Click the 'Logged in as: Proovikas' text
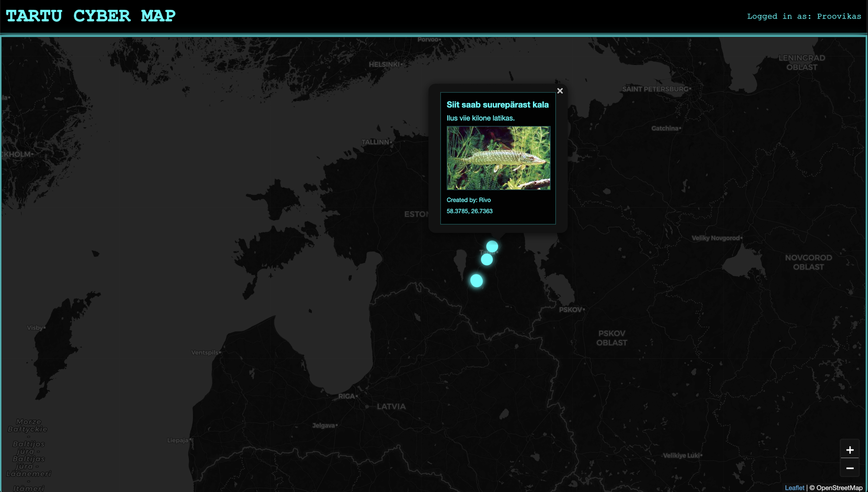This screenshot has height=492, width=868. (x=804, y=16)
